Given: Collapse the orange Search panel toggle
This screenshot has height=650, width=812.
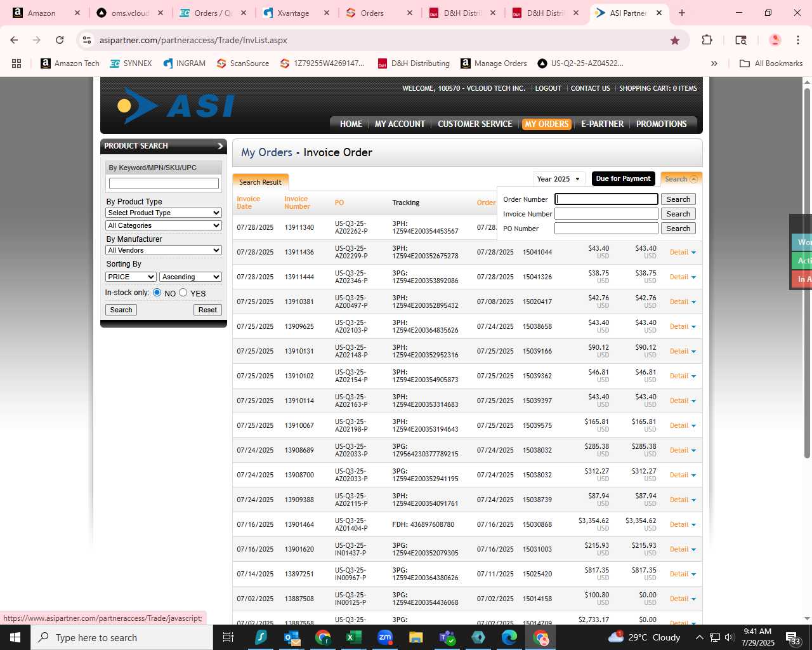Looking at the screenshot, I should tap(681, 179).
